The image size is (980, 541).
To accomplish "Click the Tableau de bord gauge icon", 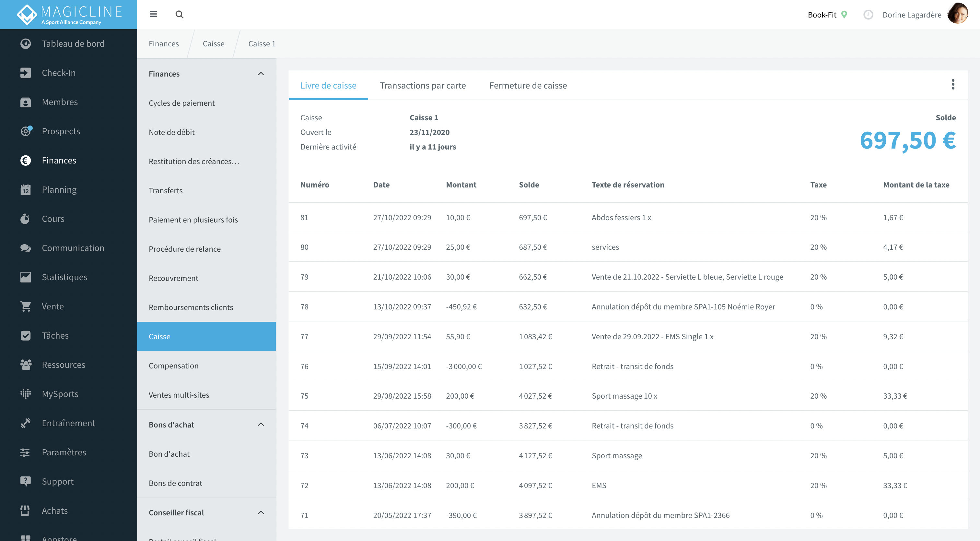I will pos(26,44).
